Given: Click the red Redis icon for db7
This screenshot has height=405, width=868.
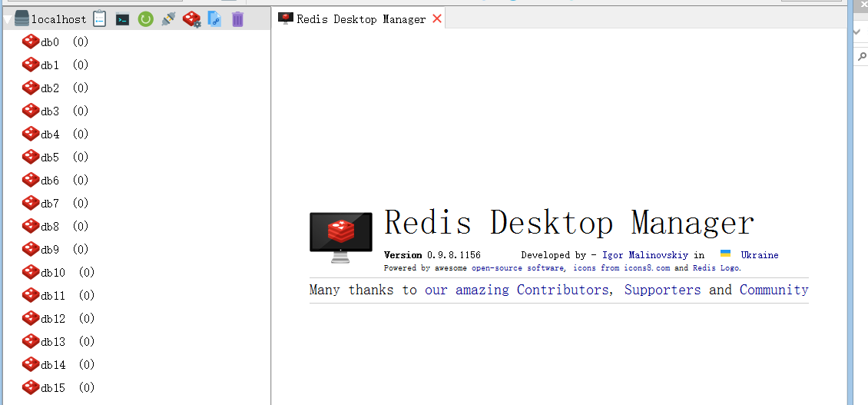Looking at the screenshot, I should tap(31, 203).
